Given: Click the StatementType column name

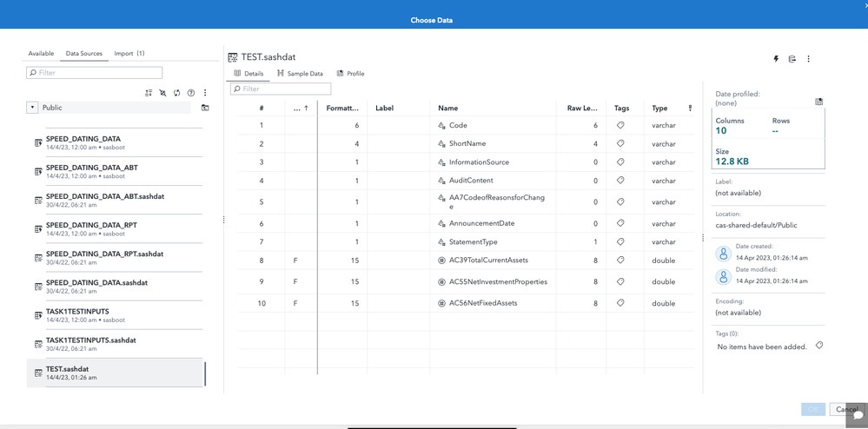Looking at the screenshot, I should pyautogui.click(x=474, y=242).
